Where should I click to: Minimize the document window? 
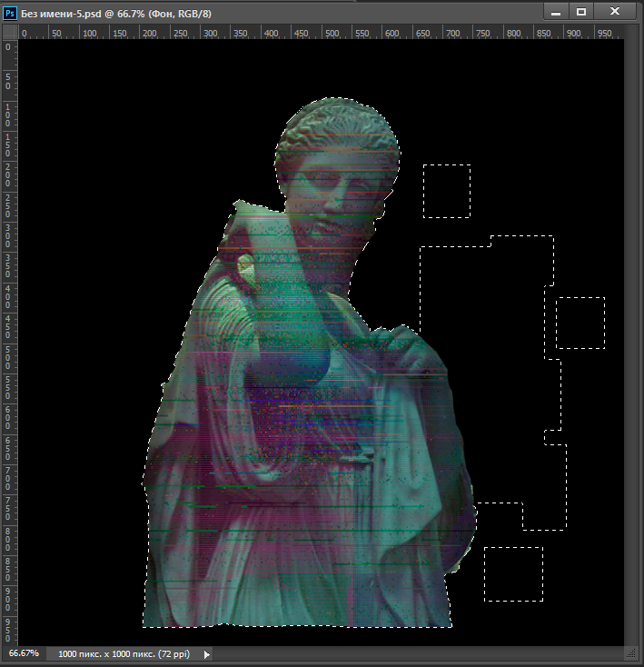click(x=556, y=13)
